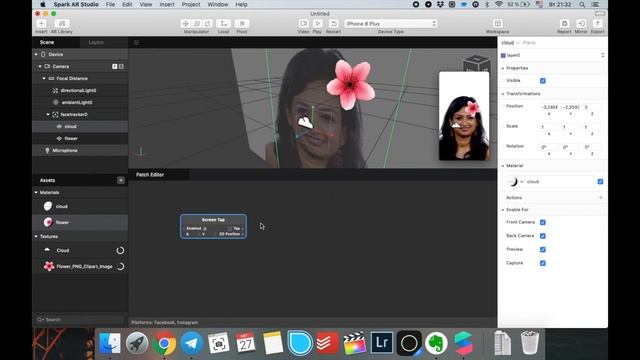Viewport: 640px width, 360px height.
Task: Collapse the Enable For section
Action: point(503,210)
